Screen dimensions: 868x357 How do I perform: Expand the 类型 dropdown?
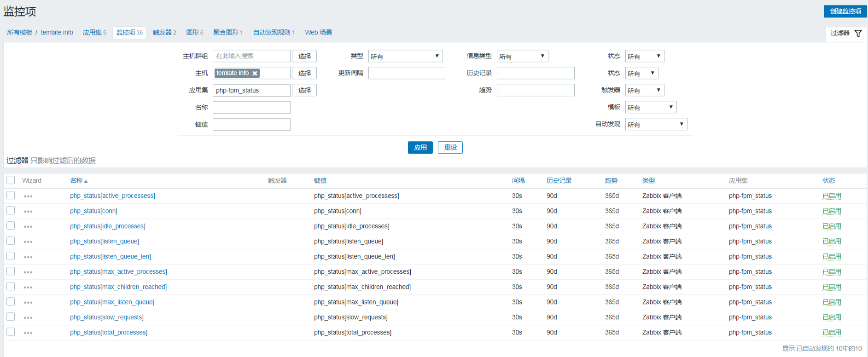405,56
